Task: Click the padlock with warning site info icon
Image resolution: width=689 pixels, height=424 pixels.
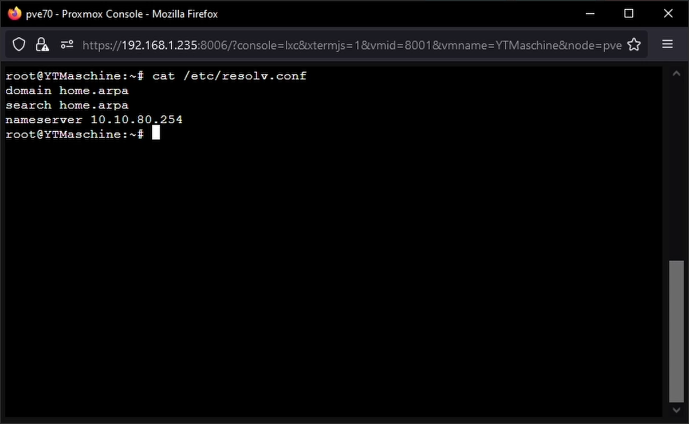Action: pyautogui.click(x=42, y=44)
